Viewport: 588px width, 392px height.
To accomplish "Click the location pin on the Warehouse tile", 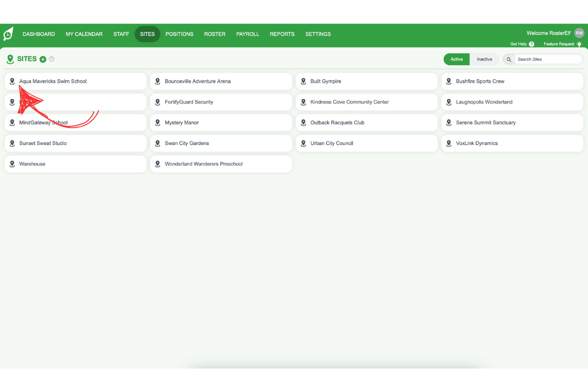I will 12,164.
